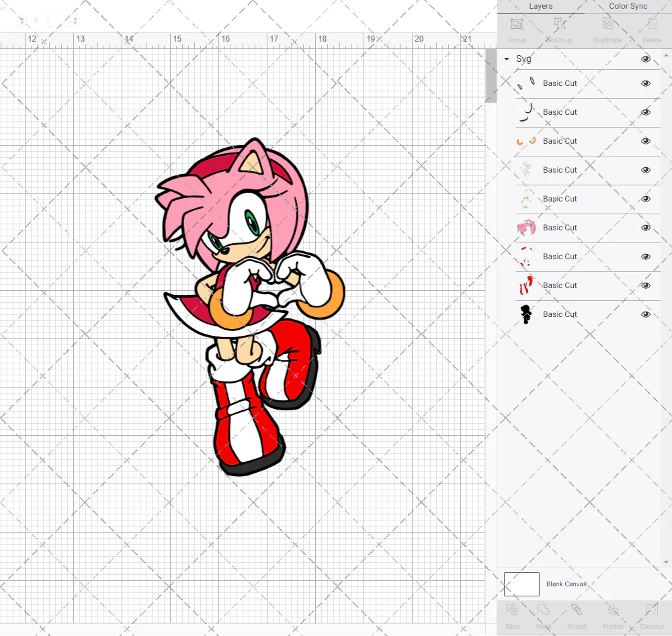Select the Flatten tool
The width and height of the screenshot is (672, 636).
[x=613, y=614]
